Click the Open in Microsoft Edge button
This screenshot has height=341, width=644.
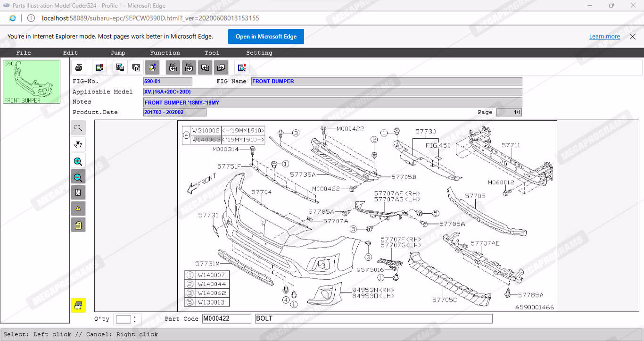[266, 36]
